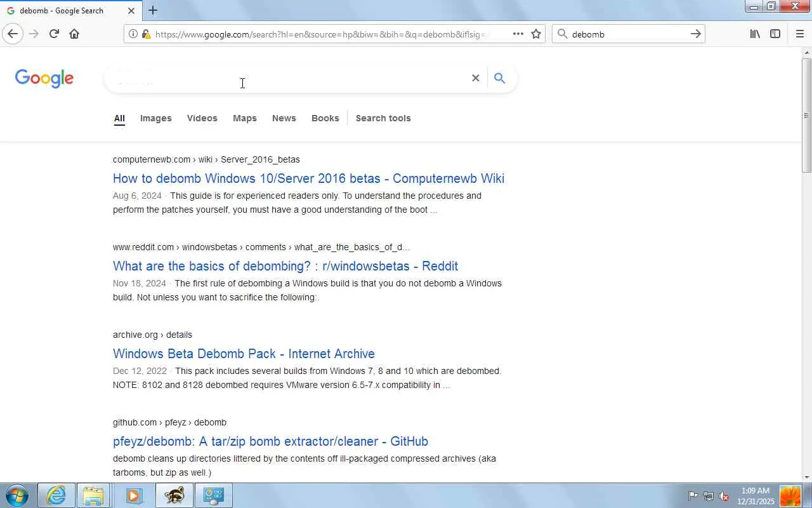Click the page scrollbar down arrow

click(807, 477)
